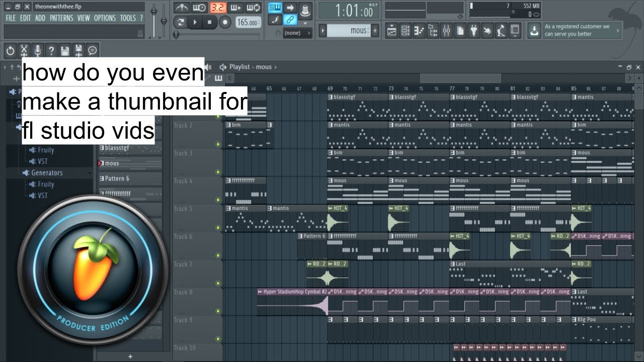Click the 1:01:00 time display

[349, 11]
